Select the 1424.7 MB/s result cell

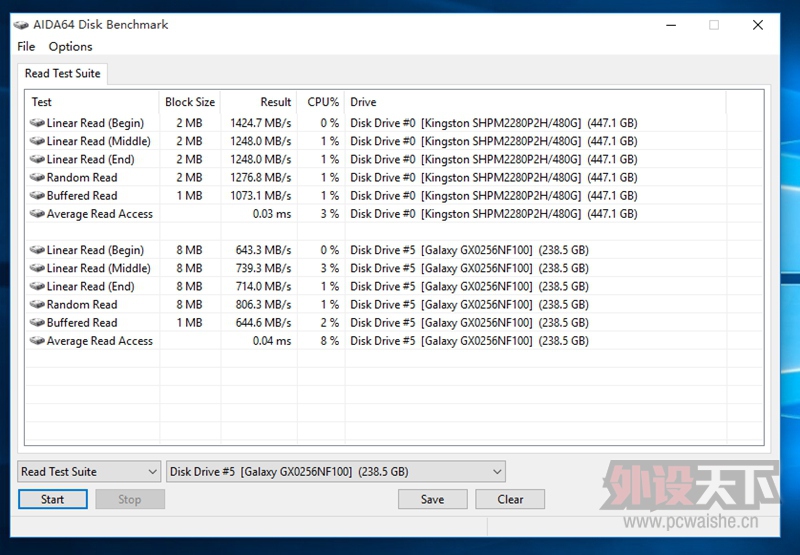point(261,123)
